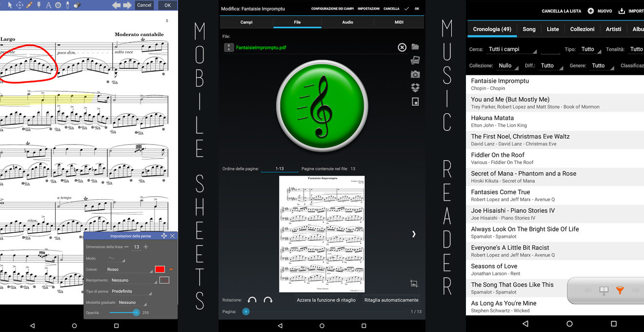Open the Tipo di penna dropdown
Image resolution: width=644 pixels, height=332 pixels.
[x=131, y=291]
